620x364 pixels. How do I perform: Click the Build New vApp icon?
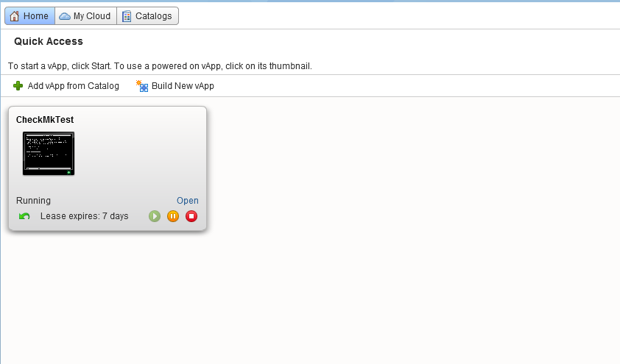click(142, 86)
